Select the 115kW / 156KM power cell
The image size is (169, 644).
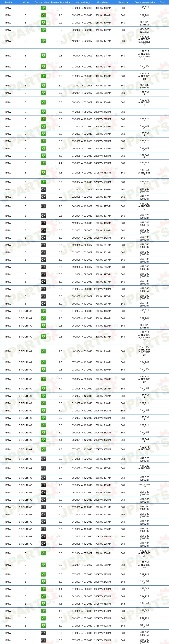[x=103, y=8]
